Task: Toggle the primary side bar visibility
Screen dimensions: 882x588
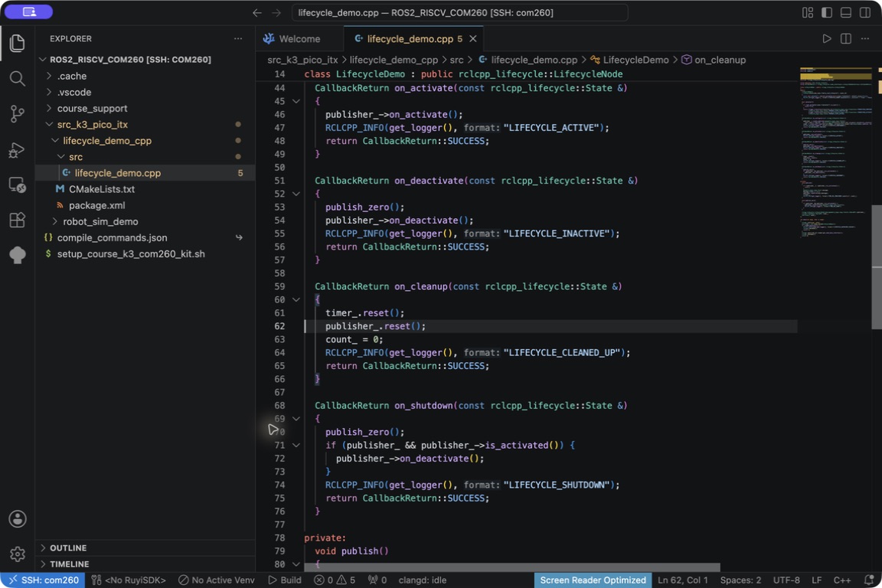Action: 826,12
